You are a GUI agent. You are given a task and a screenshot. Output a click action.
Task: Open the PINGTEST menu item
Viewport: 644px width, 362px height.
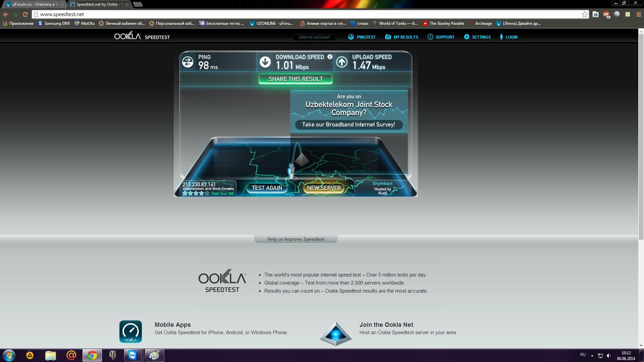pyautogui.click(x=362, y=37)
